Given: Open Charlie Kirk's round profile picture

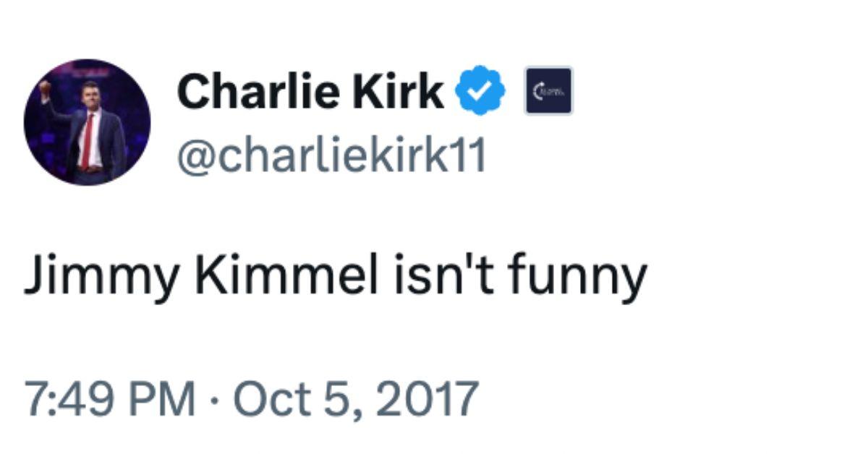Looking at the screenshot, I should (x=87, y=122).
